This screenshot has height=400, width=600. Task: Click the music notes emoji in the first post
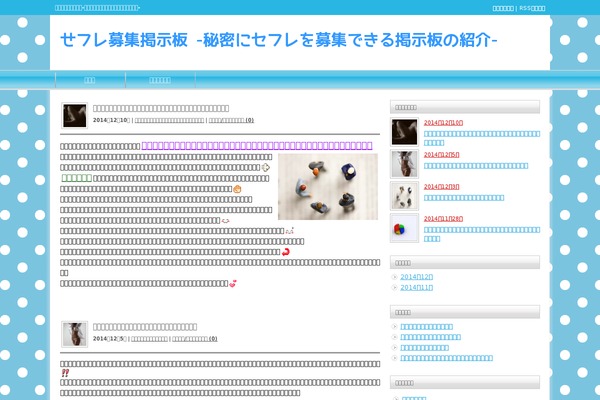(x=289, y=231)
